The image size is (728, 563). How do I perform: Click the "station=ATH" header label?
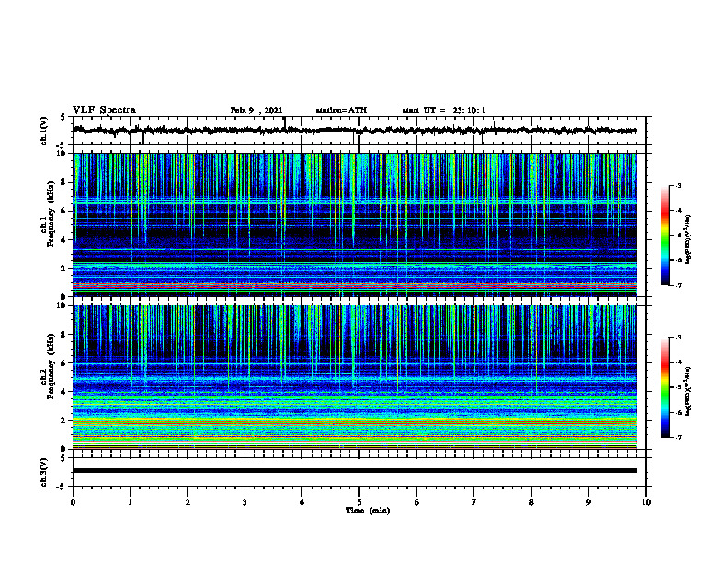click(341, 110)
